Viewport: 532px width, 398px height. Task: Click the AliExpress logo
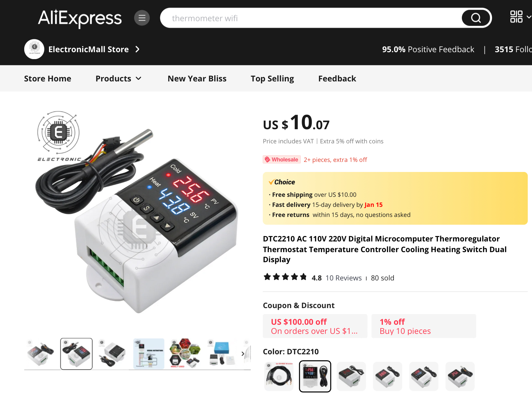80,18
